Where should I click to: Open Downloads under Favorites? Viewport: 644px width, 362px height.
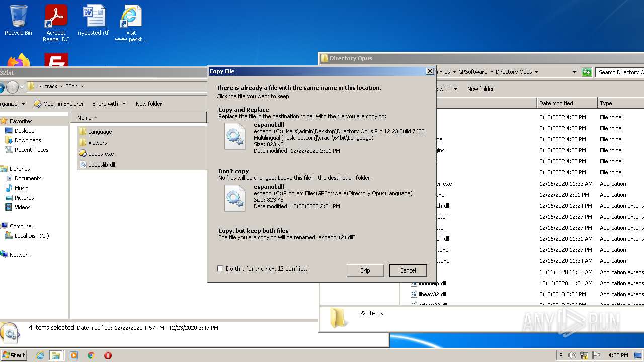tap(27, 140)
